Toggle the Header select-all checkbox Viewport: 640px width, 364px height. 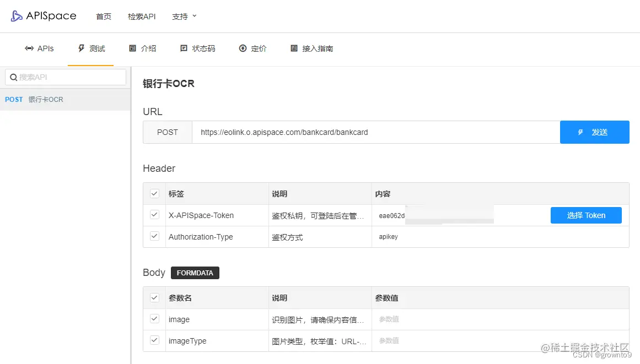coord(154,194)
